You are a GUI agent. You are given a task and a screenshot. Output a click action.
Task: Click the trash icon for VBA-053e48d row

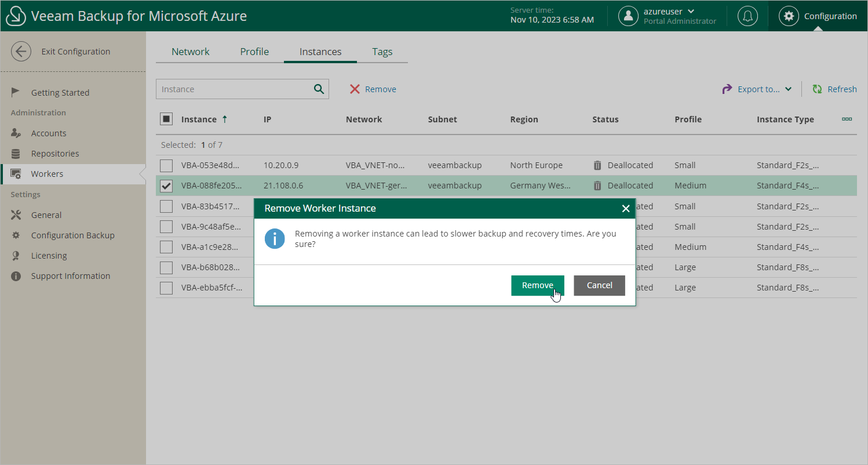pos(597,165)
